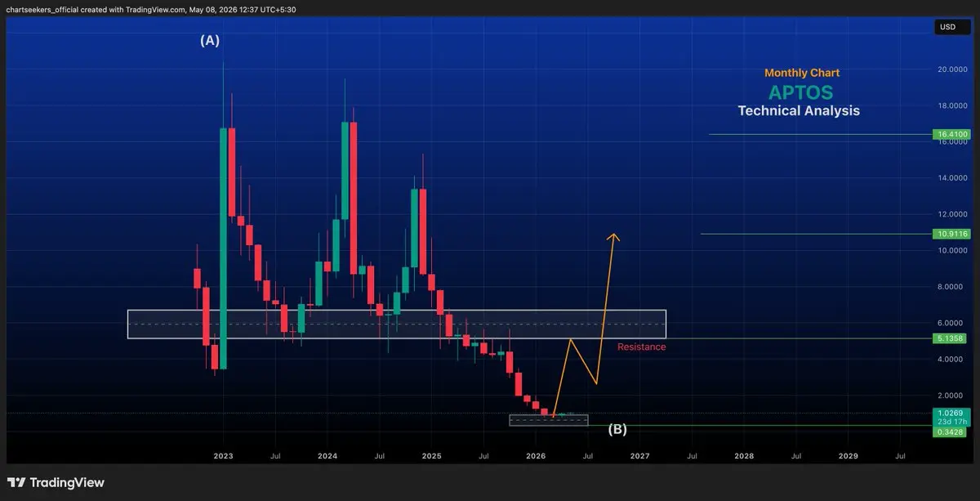980x501 pixels.
Task: Click the (B) wave label
Action: point(617,429)
